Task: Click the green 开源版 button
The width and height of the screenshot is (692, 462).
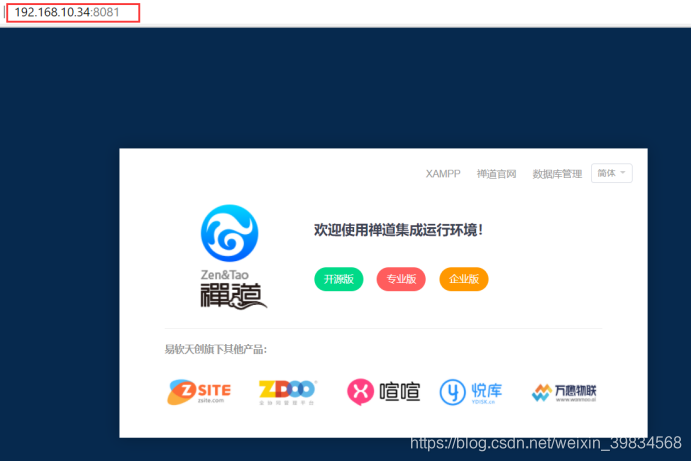Action: point(338,279)
